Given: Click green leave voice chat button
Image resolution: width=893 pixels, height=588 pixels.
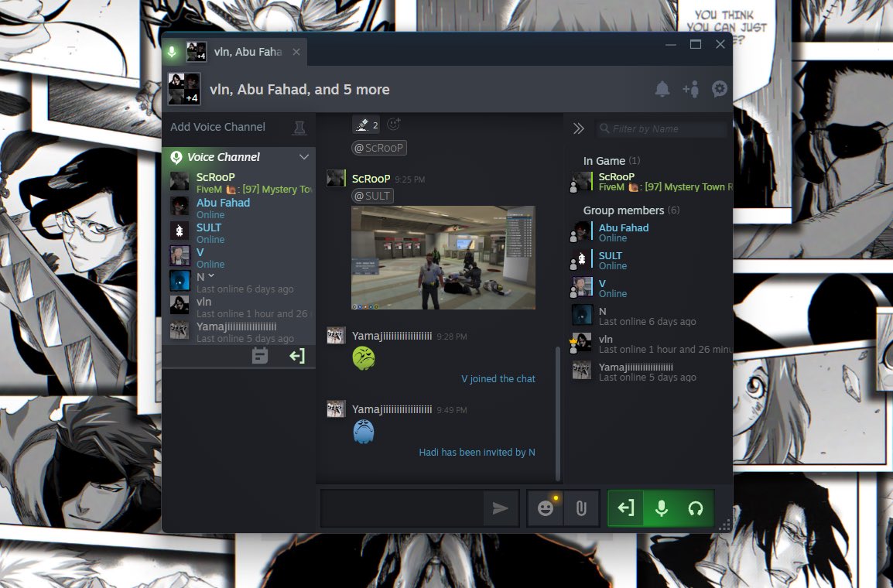Looking at the screenshot, I should [x=625, y=508].
